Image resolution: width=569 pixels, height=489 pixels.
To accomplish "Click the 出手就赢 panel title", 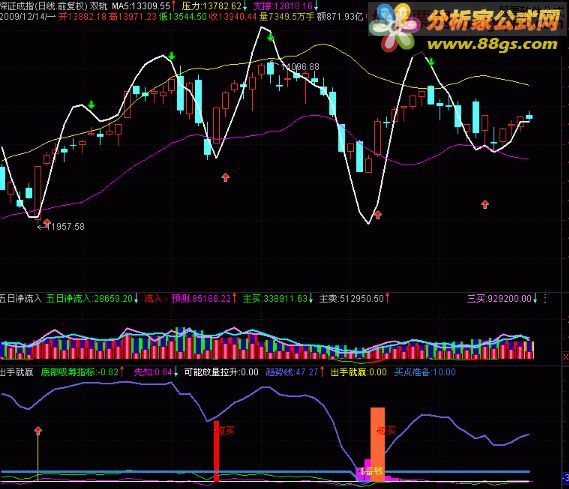I will click(x=17, y=372).
